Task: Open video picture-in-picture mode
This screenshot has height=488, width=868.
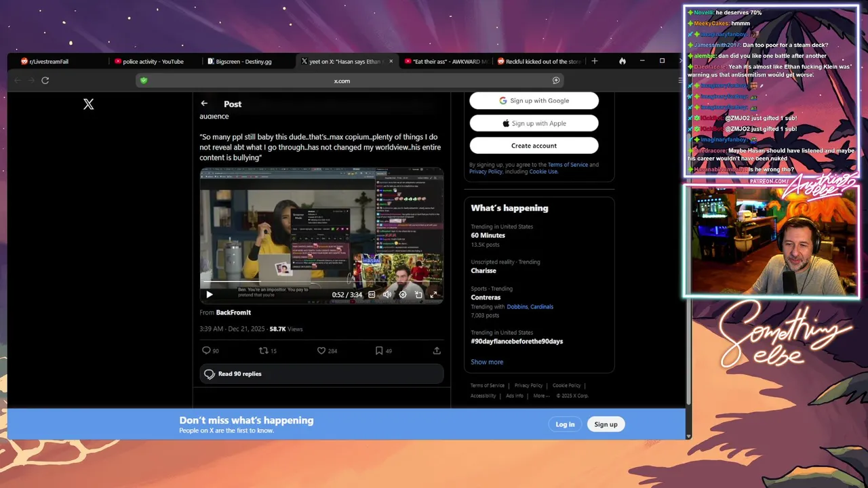Action: pyautogui.click(x=418, y=294)
